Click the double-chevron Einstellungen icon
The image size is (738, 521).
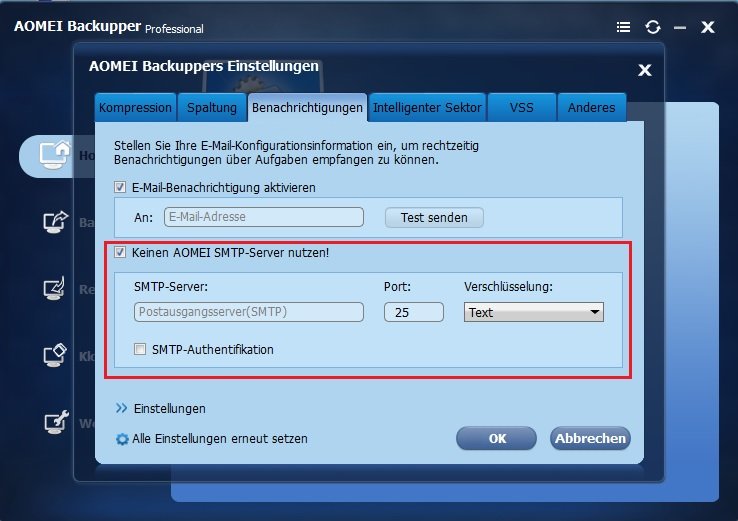coord(121,408)
